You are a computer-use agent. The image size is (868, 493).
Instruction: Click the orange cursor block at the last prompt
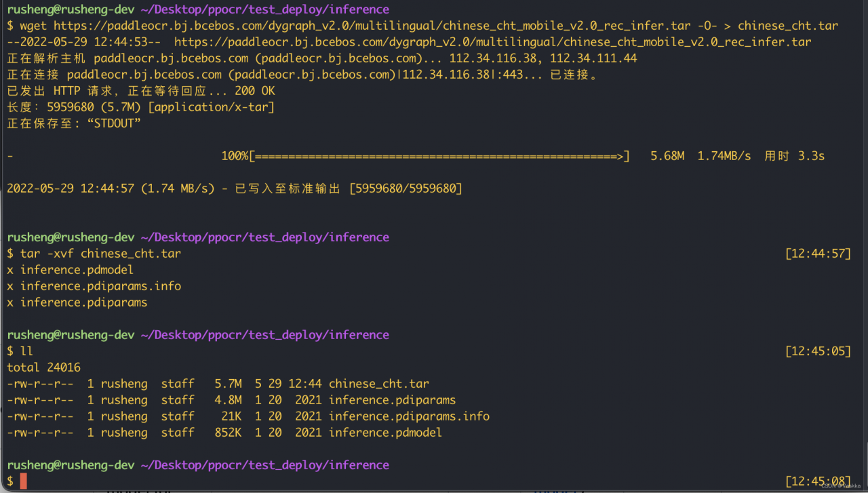tap(24, 481)
